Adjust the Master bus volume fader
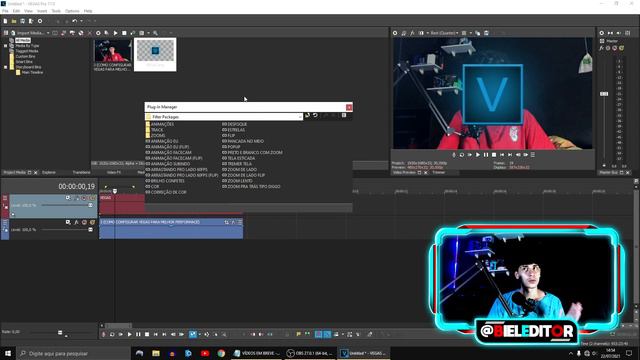 pyautogui.click(x=604, y=94)
